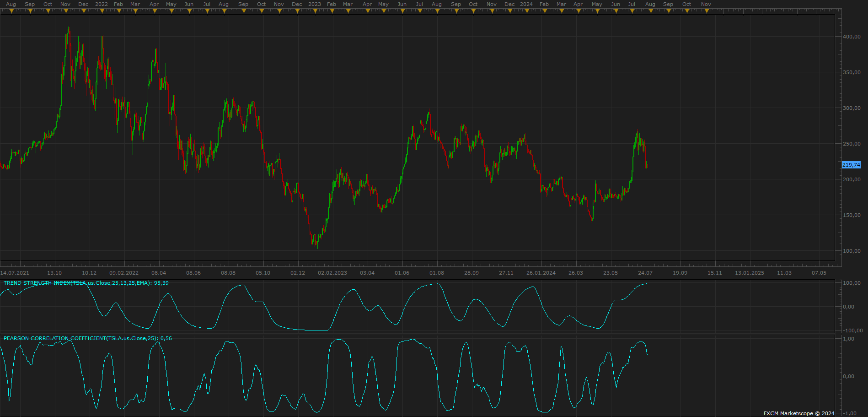Select the Trend Strength Index indicator label
The height and width of the screenshot is (417, 868).
pyautogui.click(x=86, y=283)
